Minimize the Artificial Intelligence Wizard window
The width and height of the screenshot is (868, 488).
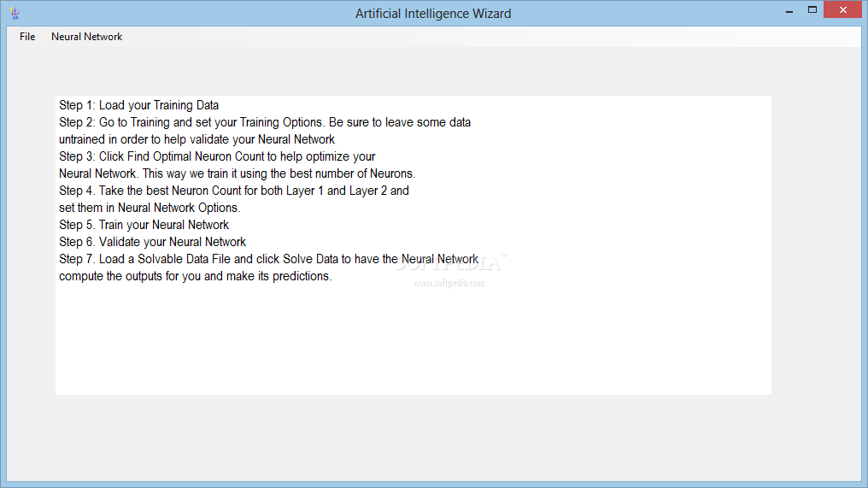[x=789, y=10]
